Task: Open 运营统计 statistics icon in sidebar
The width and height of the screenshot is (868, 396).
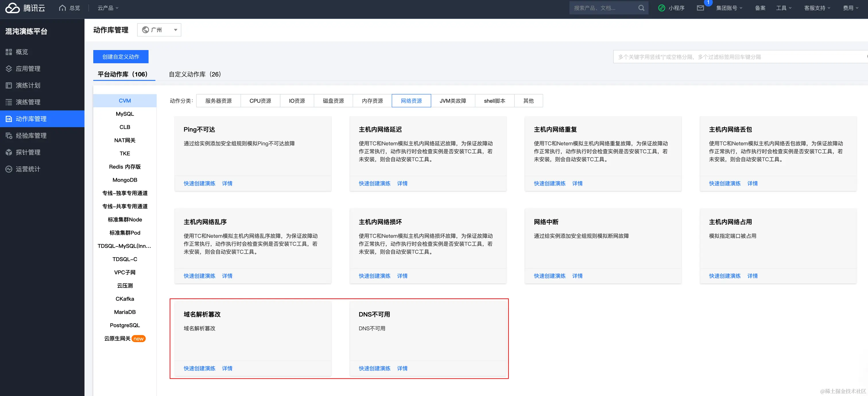Action: pos(9,169)
